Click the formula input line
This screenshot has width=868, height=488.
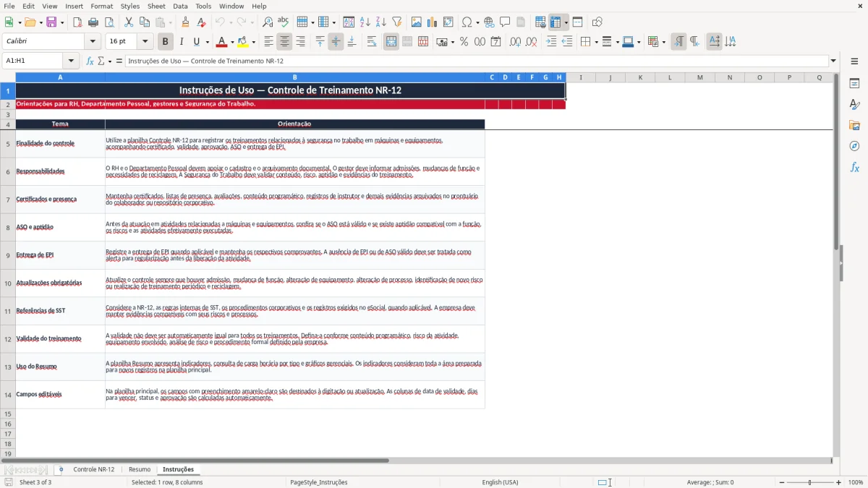click(476, 61)
